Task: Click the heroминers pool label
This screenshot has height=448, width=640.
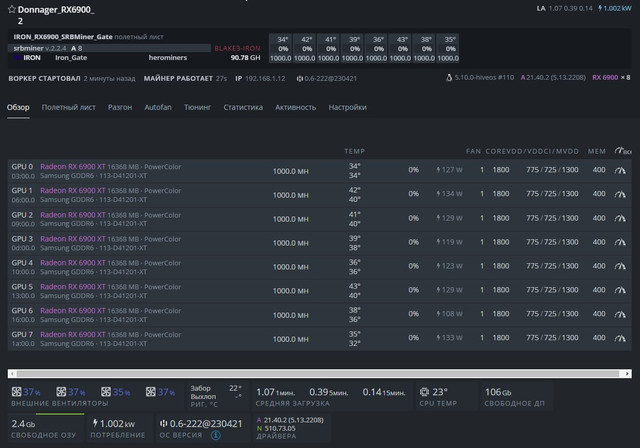Action: coord(168,58)
